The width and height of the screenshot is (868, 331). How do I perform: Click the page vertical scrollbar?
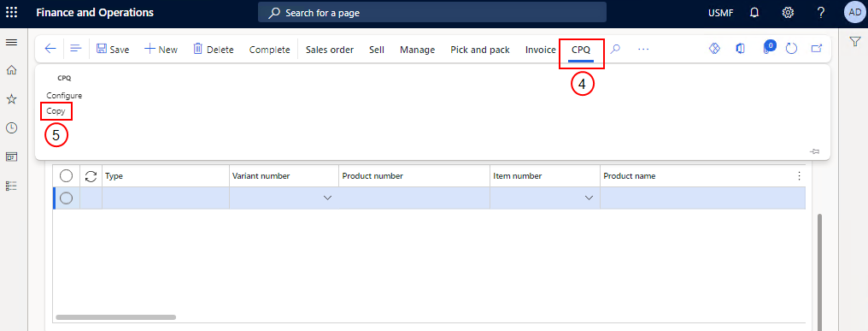pos(820,272)
